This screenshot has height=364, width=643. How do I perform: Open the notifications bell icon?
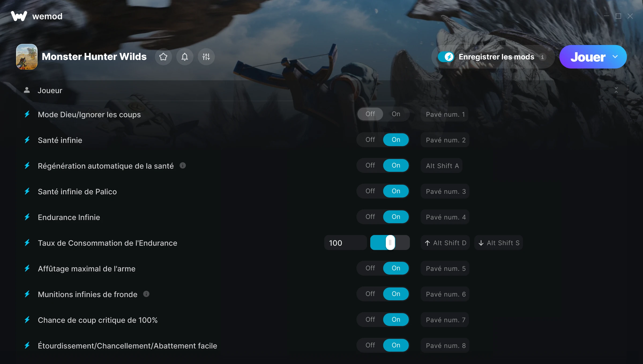pos(185,57)
